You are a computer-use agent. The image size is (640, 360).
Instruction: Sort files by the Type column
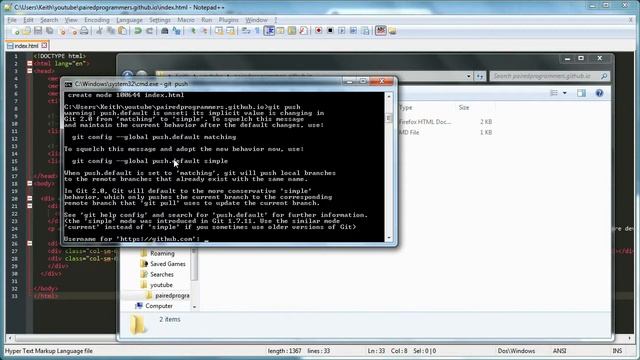[x=406, y=108]
